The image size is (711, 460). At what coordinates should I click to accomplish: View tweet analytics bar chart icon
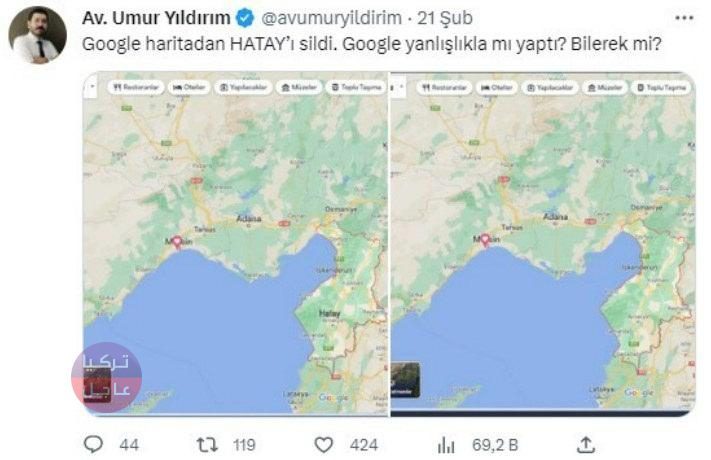pyautogui.click(x=446, y=445)
